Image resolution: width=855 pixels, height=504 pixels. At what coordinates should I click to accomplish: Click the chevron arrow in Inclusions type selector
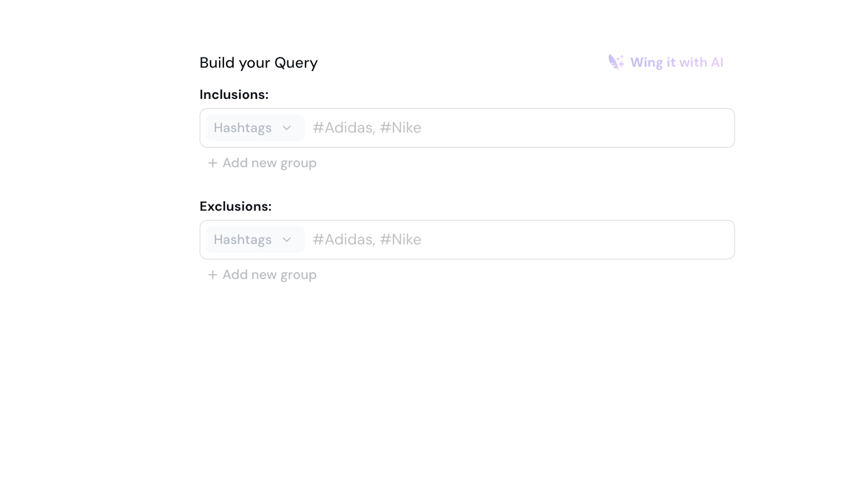click(287, 128)
